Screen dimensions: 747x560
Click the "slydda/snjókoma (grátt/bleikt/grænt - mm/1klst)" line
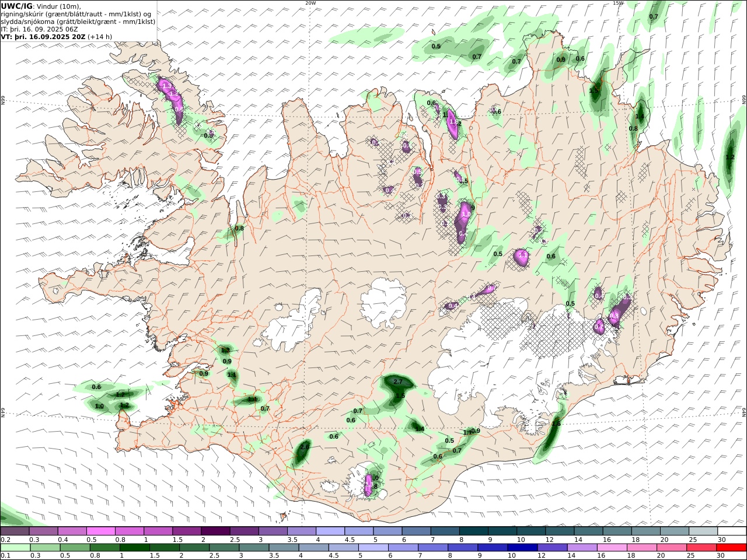pos(78,22)
